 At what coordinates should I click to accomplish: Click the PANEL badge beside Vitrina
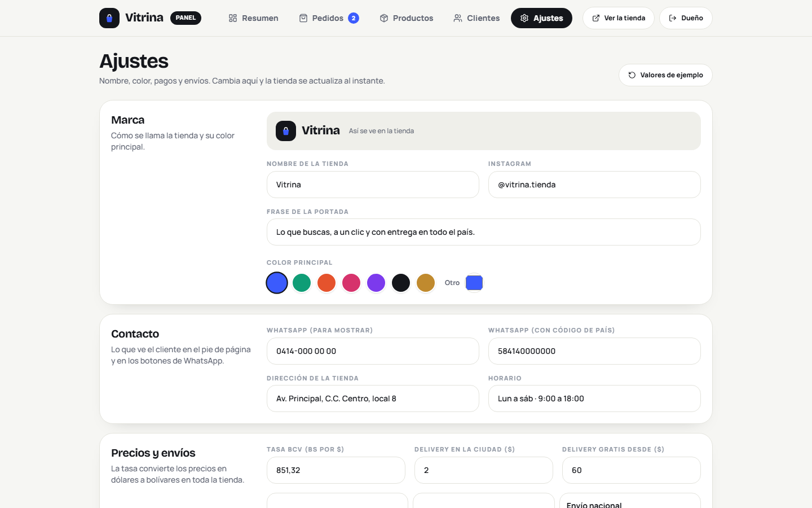pyautogui.click(x=186, y=18)
